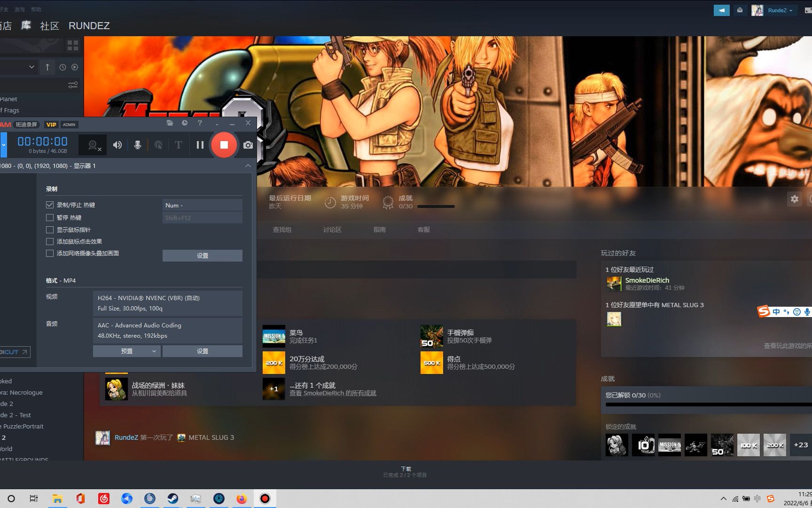The width and height of the screenshot is (812, 508).
Task: Stop recording with the red stop button
Action: 224,145
